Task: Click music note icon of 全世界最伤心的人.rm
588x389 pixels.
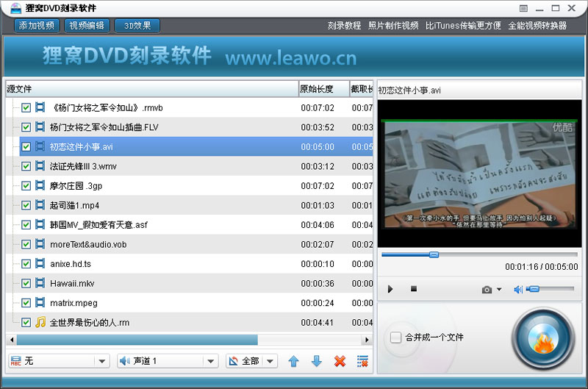Action: (x=40, y=322)
